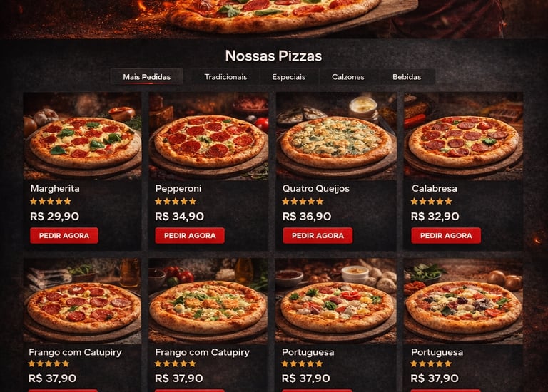This screenshot has width=548, height=392.
Task: Open the Pepperoni pizza title link
Action: pyautogui.click(x=178, y=188)
